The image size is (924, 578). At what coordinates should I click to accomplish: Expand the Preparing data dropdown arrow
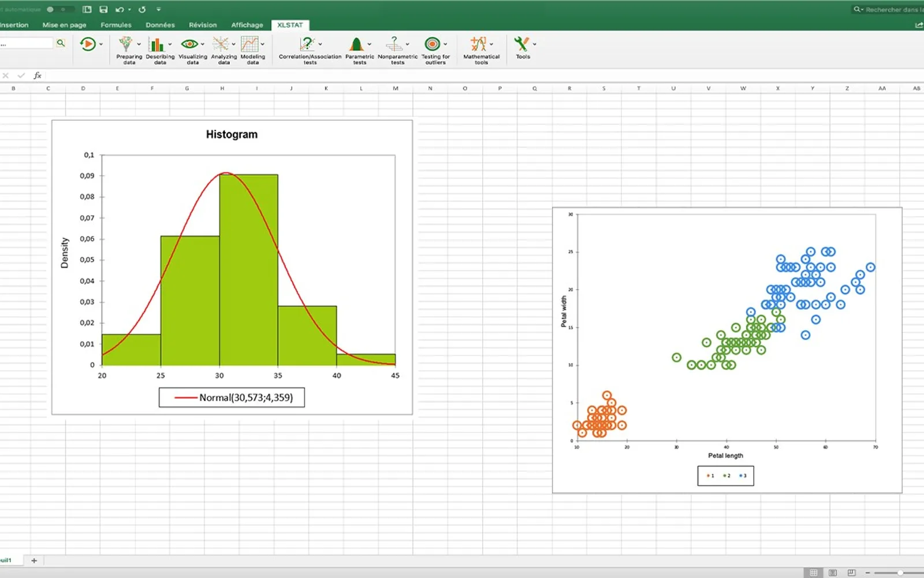coord(139,44)
